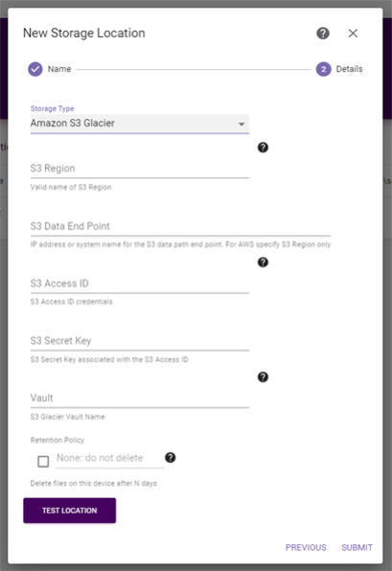This screenshot has height=571, width=392.
Task: Click help icon beside Retention Policy
Action: 171,457
